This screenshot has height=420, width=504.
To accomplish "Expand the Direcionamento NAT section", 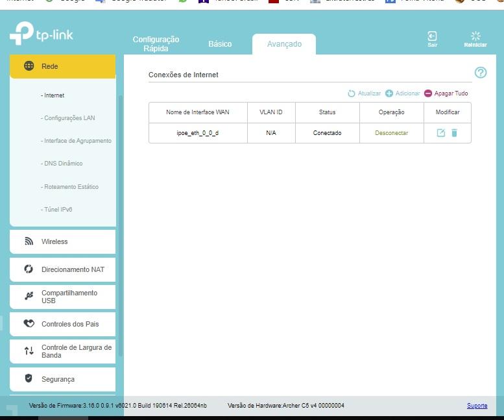I will 63,269.
